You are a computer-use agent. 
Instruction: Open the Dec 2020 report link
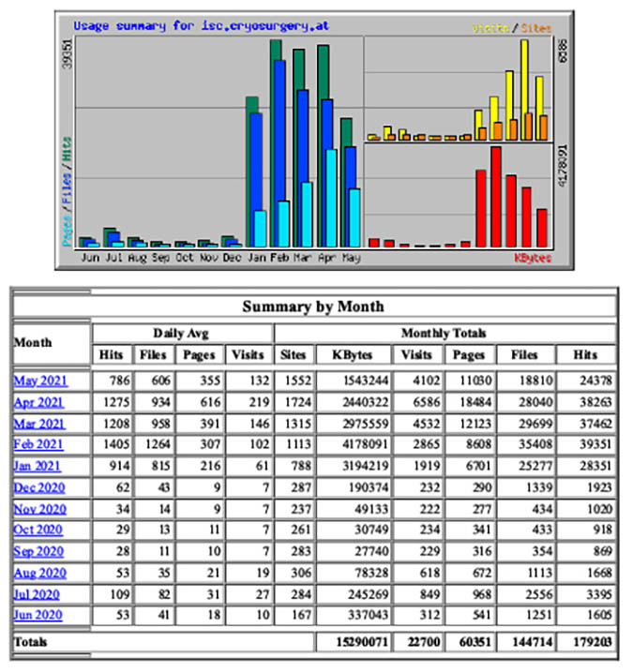(38, 487)
